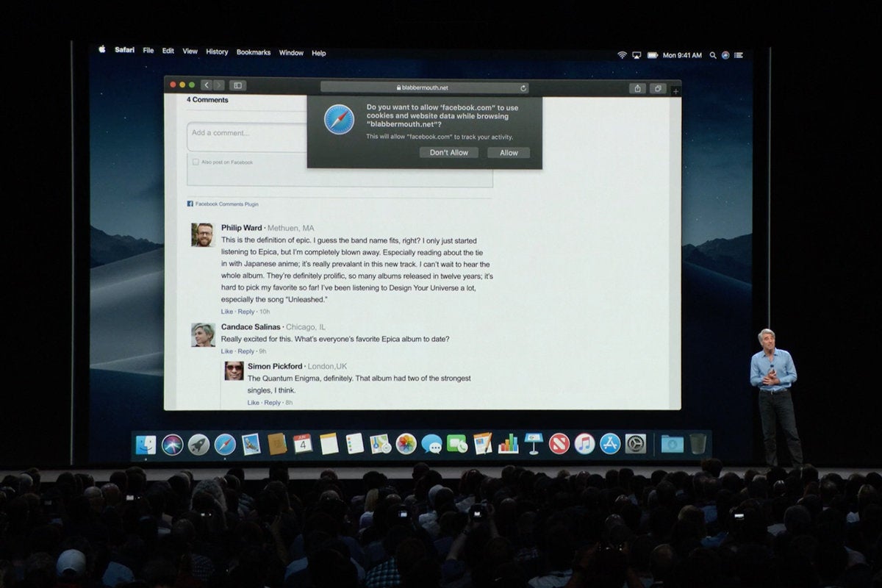Open Reminders list icon in Dock
The width and height of the screenshot is (882, 588).
click(355, 444)
